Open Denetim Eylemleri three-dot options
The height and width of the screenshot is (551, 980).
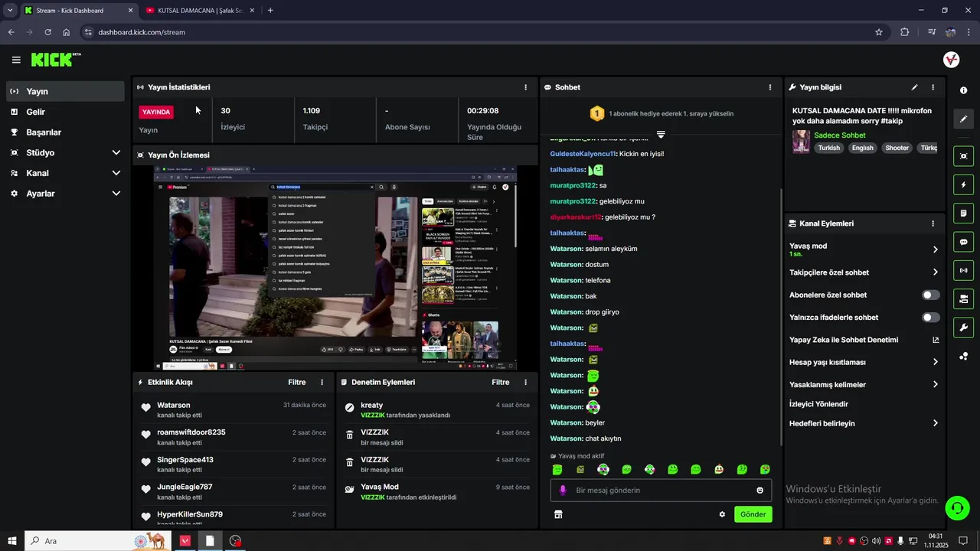pos(525,382)
